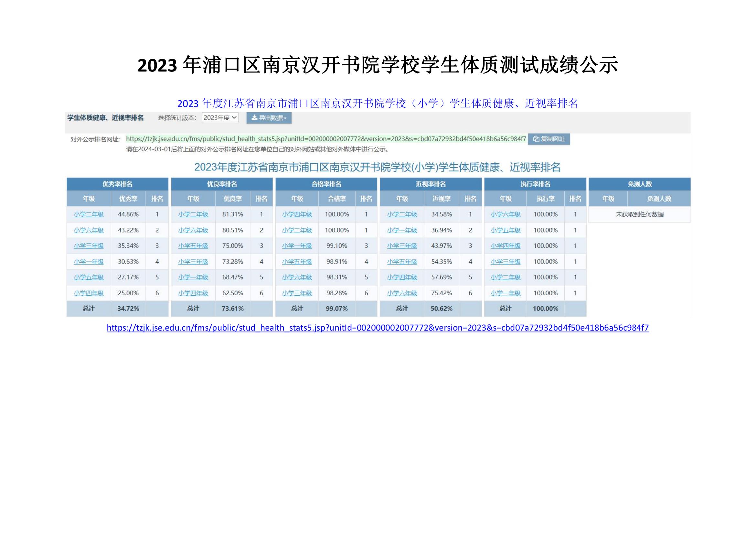This screenshot has height=535, width=756.
Task: Open 小学六年级 link in 优秀率排名 table
Action: [x=89, y=230]
